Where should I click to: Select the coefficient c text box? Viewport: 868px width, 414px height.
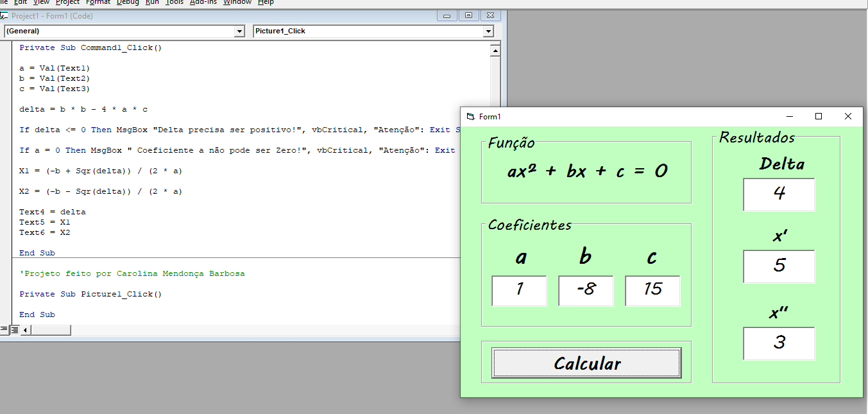coord(652,291)
